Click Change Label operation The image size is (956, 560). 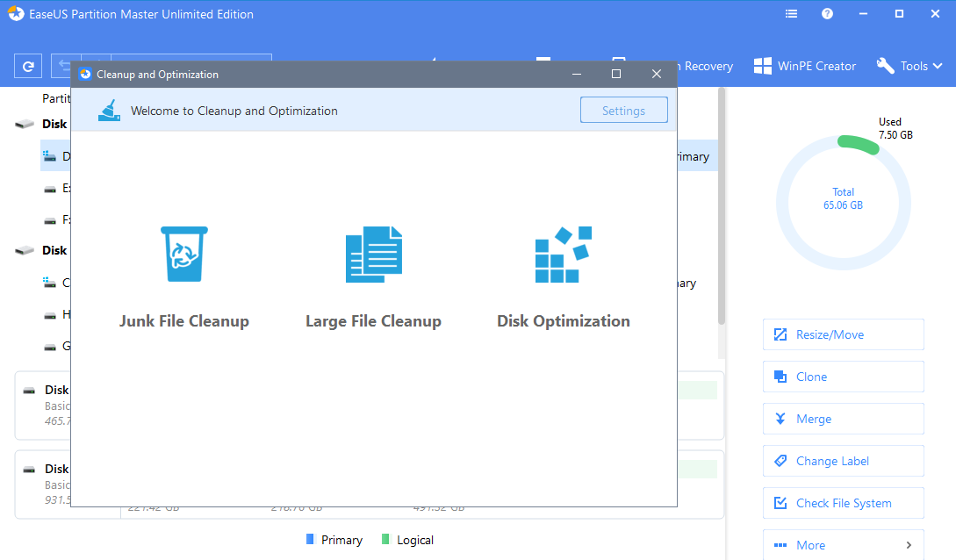pos(843,461)
